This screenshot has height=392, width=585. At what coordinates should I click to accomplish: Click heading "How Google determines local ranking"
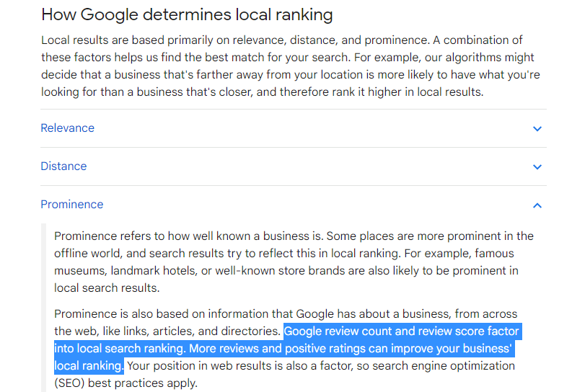(187, 15)
